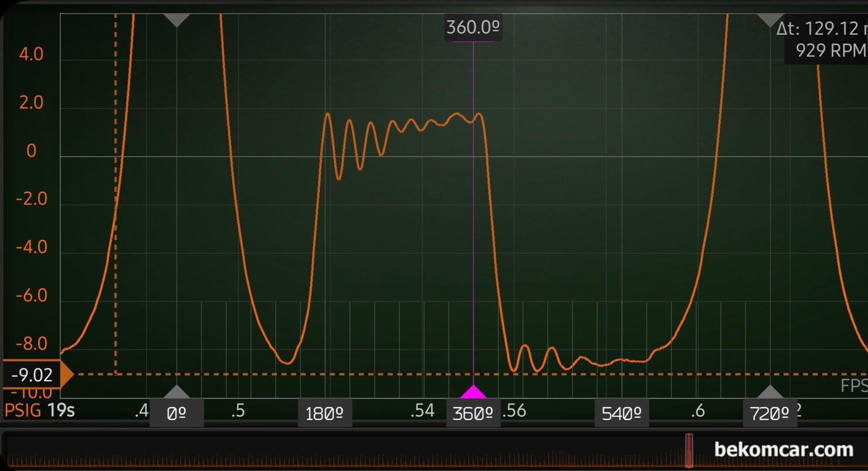Select the bottom gray triangle above the 720º label
868x471 pixels.
tap(770, 392)
